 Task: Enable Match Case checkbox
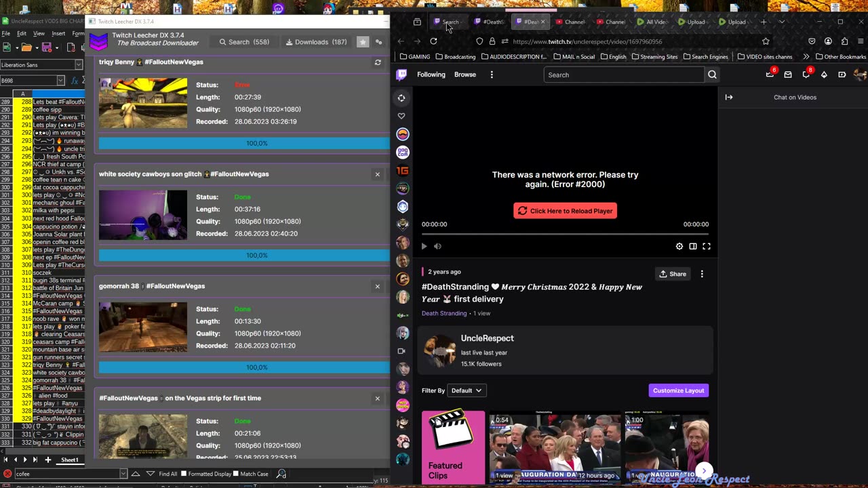(x=236, y=474)
